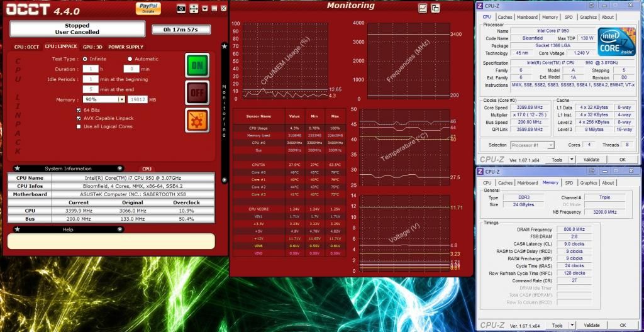Select Automatic test type

[130, 58]
